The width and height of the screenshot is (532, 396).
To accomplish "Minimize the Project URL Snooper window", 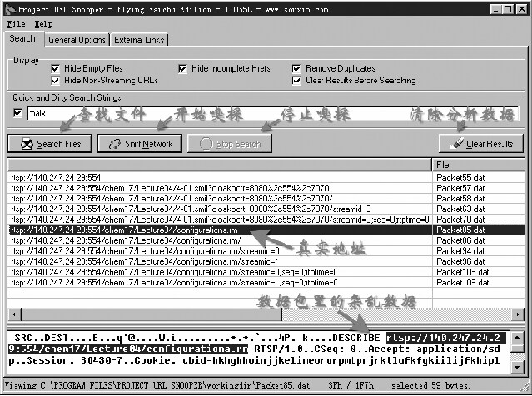I will pyautogui.click(x=496, y=9).
